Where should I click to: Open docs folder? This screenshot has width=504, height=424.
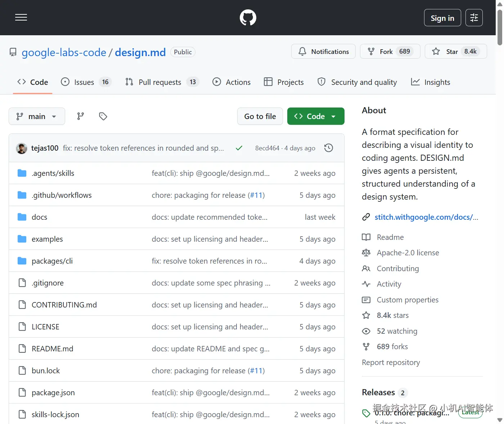pyautogui.click(x=39, y=217)
